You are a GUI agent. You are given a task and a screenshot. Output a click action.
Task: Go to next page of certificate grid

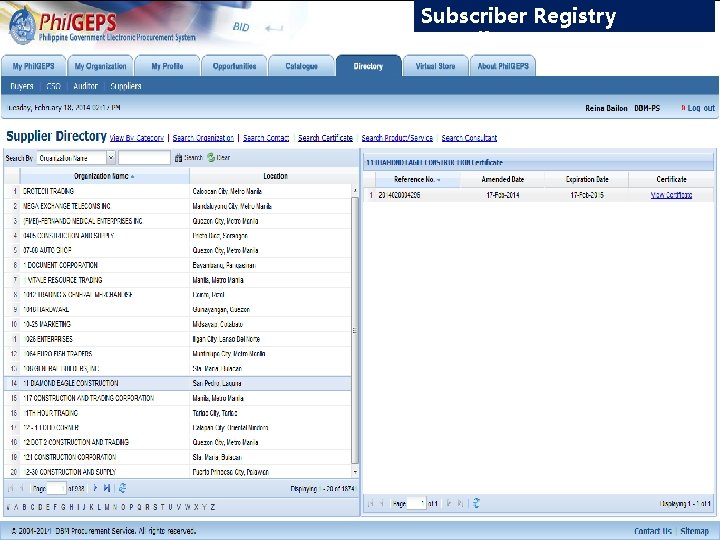449,504
